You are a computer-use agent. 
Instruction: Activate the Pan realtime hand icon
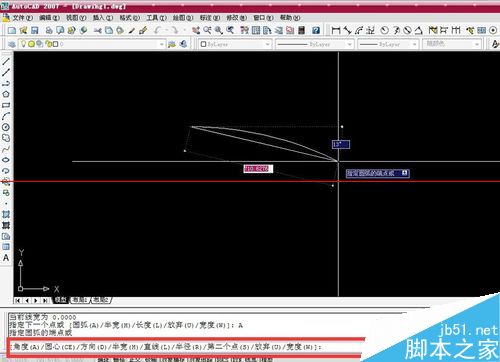[196, 31]
